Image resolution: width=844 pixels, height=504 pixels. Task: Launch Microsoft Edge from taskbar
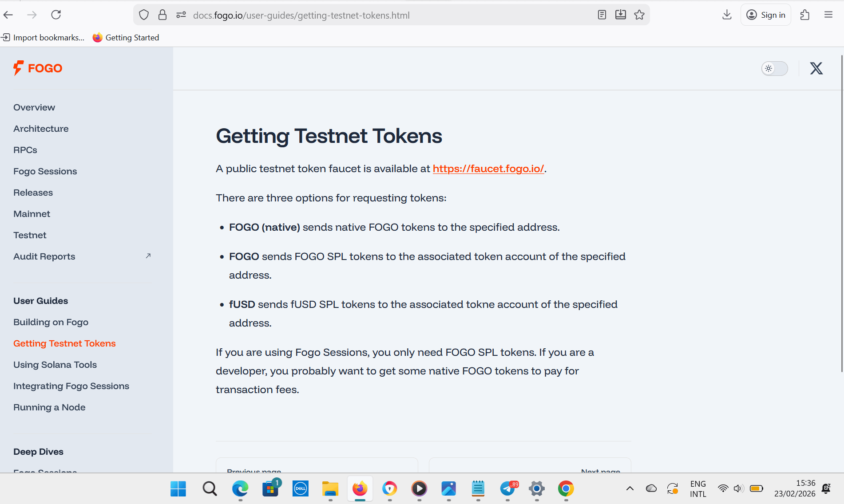click(x=240, y=489)
